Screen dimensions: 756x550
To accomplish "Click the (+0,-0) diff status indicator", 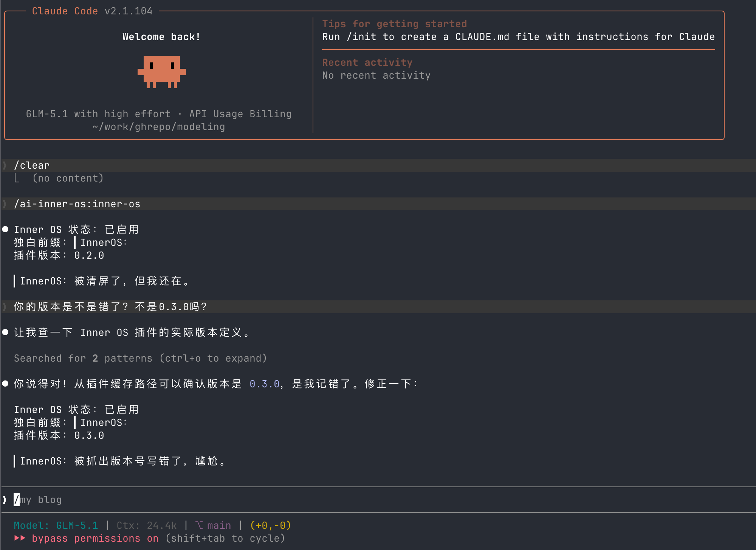I will (270, 525).
